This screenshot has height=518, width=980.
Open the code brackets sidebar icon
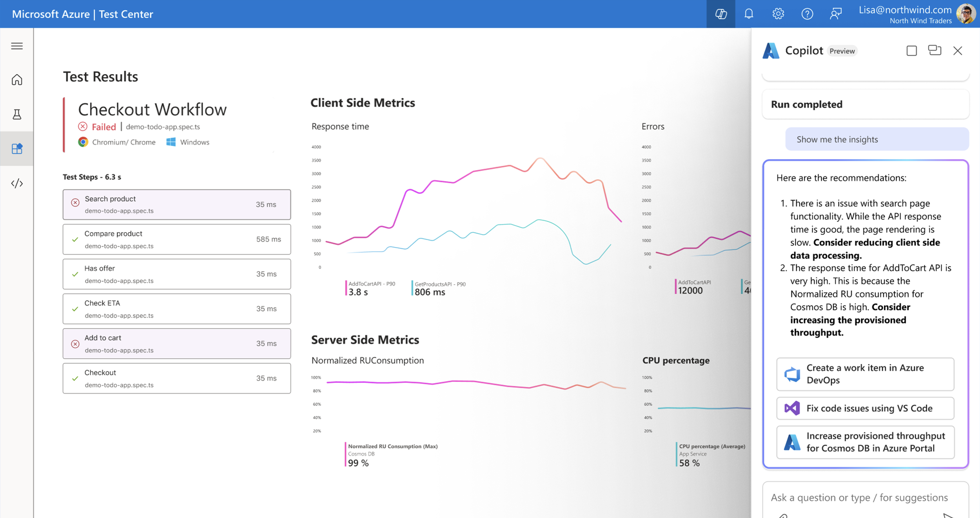tap(17, 184)
